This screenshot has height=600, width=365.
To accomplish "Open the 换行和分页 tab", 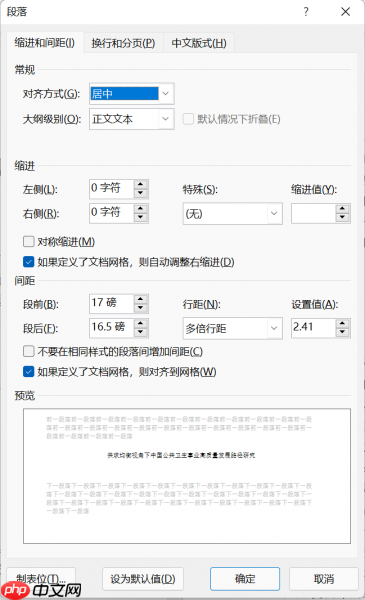I will (123, 43).
